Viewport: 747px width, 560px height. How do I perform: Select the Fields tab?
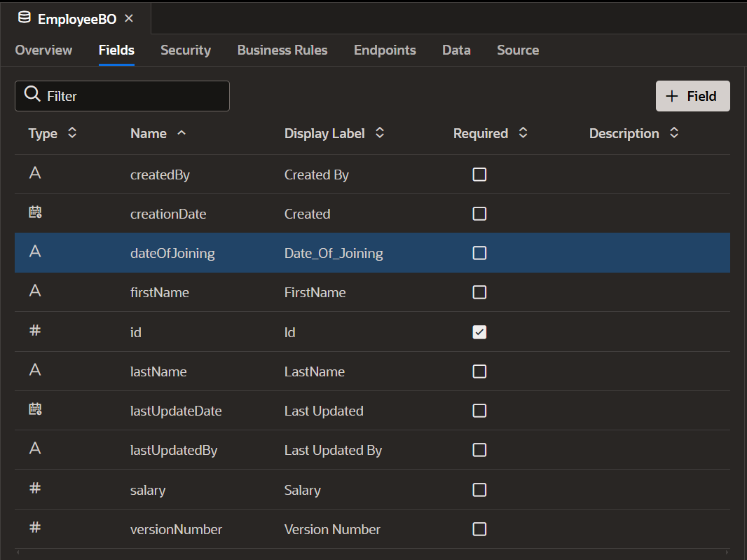click(x=117, y=50)
